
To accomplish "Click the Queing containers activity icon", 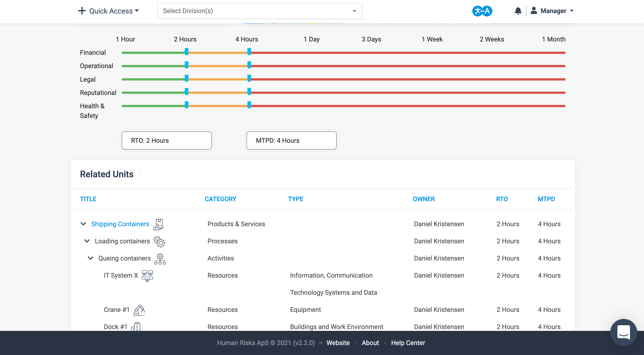I will click(x=160, y=259).
